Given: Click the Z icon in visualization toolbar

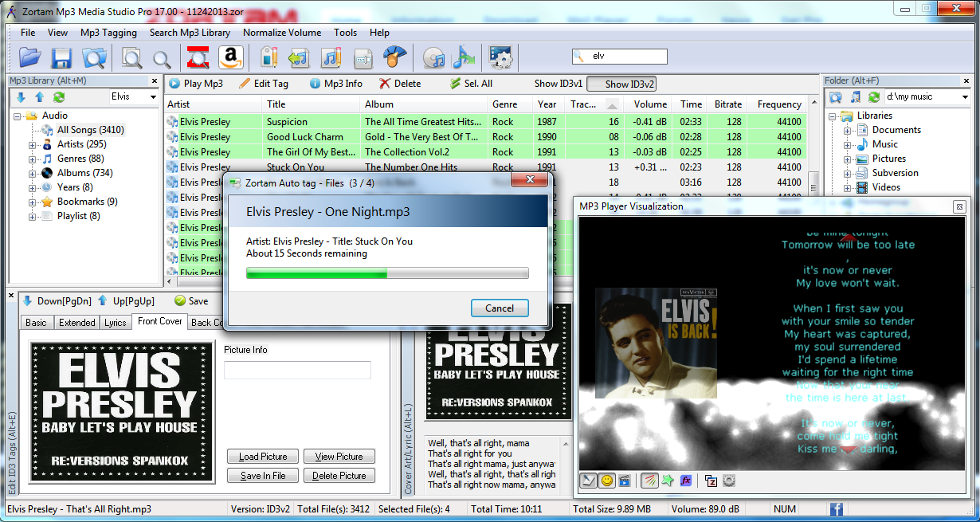Looking at the screenshot, I should coord(711,481).
